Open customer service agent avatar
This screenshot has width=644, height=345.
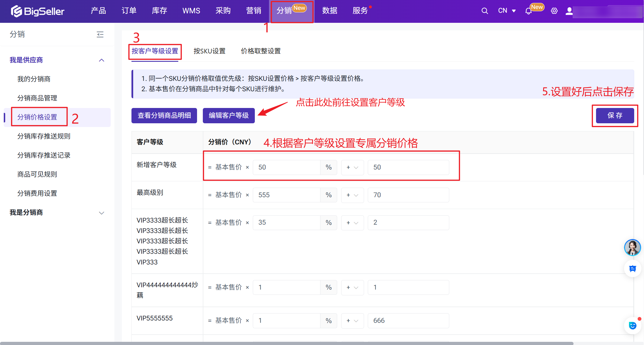tap(632, 247)
